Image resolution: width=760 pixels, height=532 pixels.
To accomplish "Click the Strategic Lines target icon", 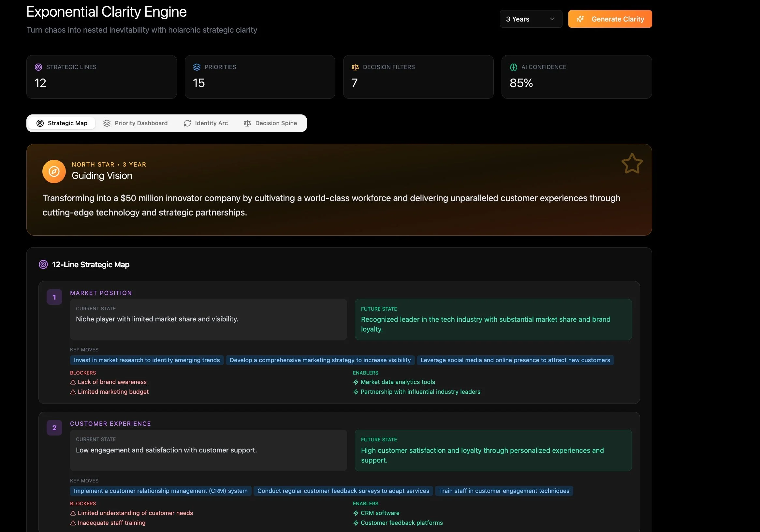I will coord(38,67).
